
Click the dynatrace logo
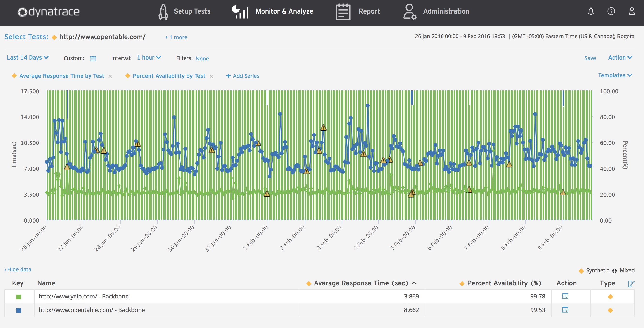click(48, 12)
